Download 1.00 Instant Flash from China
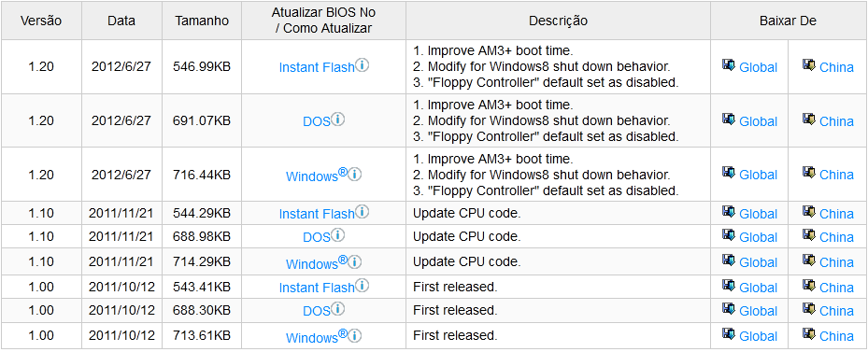868x352 pixels. (836, 288)
